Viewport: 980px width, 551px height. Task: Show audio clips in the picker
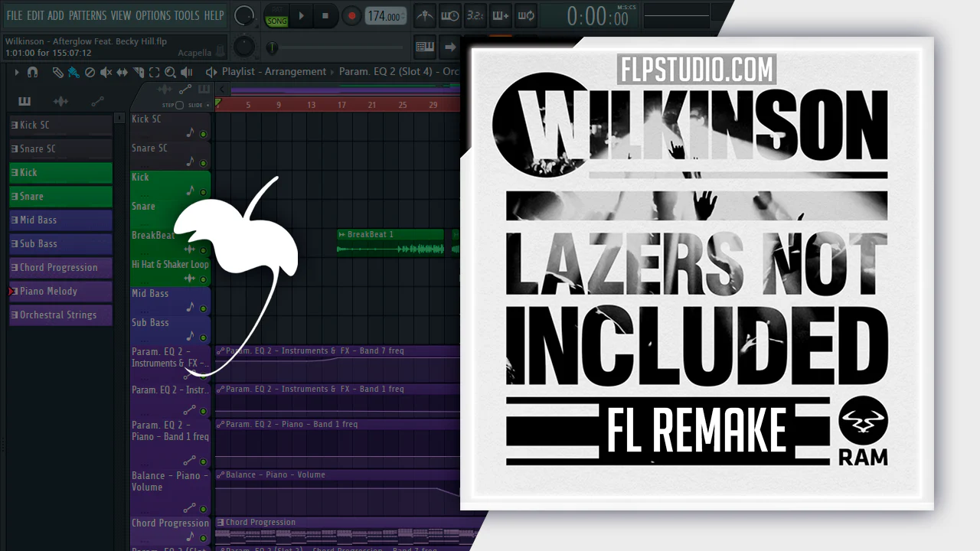60,101
